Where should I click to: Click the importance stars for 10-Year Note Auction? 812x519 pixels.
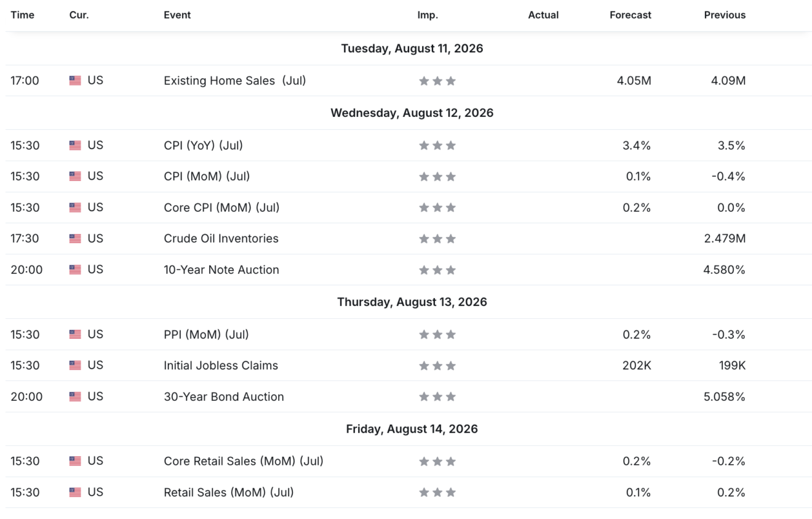pos(437,270)
